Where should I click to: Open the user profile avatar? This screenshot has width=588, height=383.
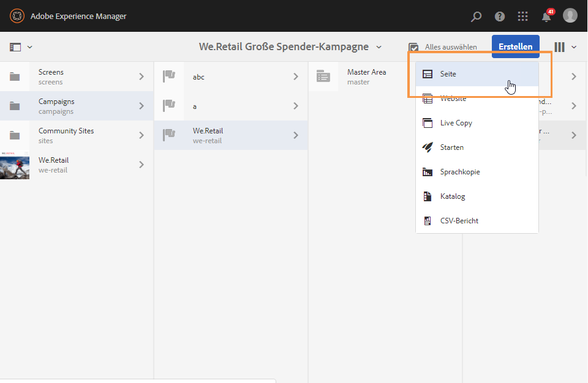570,16
